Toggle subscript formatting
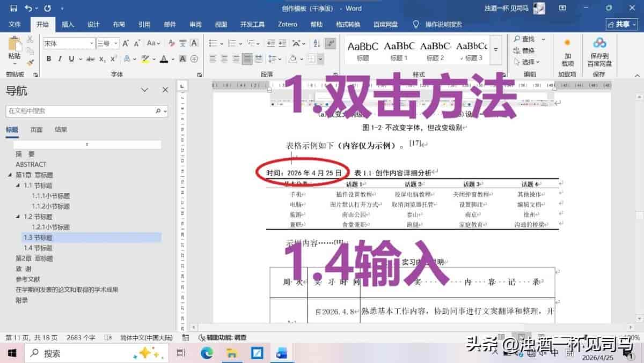The width and height of the screenshot is (644, 363). [103, 59]
